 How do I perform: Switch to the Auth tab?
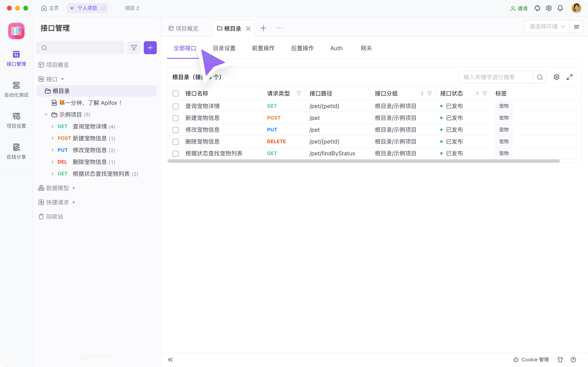tap(336, 48)
